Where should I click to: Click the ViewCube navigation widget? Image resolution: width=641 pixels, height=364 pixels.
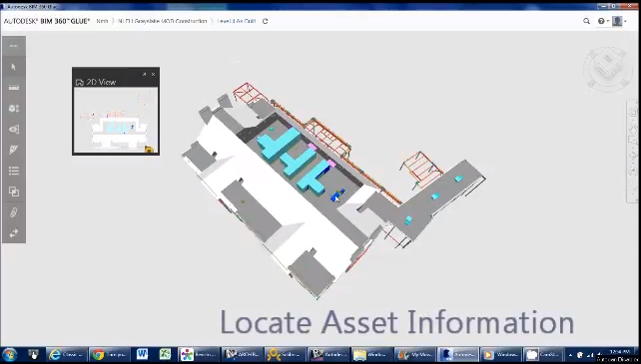point(607,68)
